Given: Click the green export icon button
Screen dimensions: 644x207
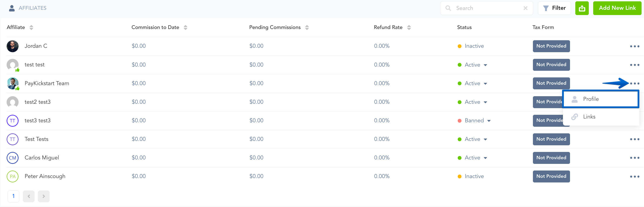Looking at the screenshot, I should point(581,8).
